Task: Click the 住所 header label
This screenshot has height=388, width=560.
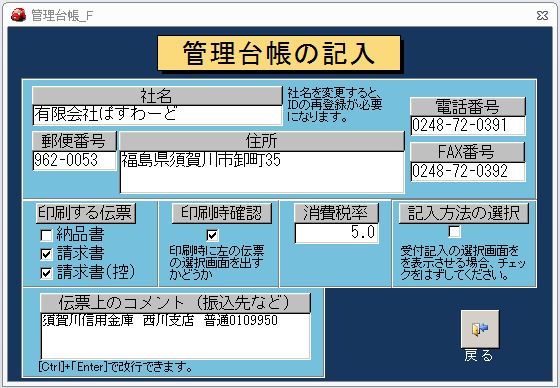Action: point(262,141)
